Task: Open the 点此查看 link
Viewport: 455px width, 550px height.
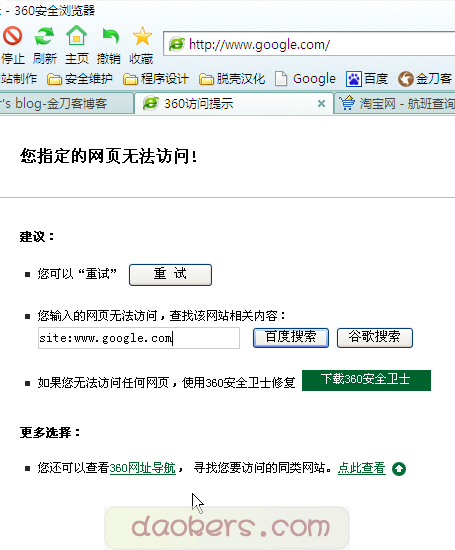Action: pyautogui.click(x=362, y=468)
